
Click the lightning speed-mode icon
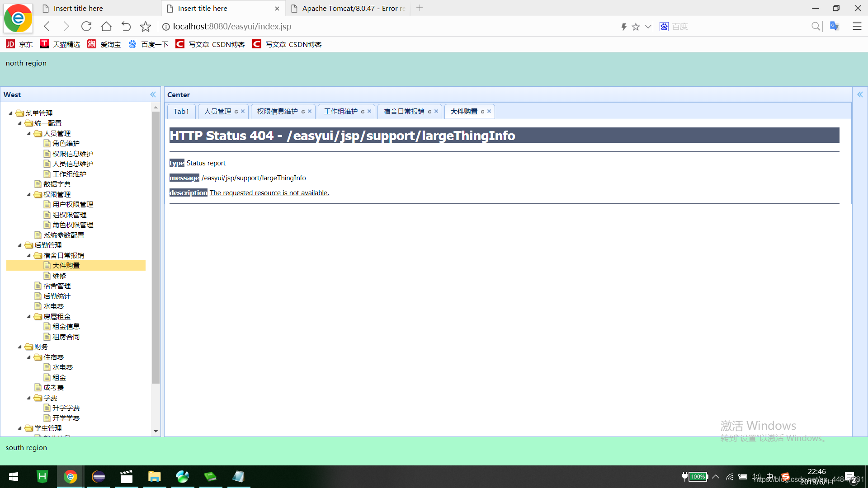click(x=624, y=27)
